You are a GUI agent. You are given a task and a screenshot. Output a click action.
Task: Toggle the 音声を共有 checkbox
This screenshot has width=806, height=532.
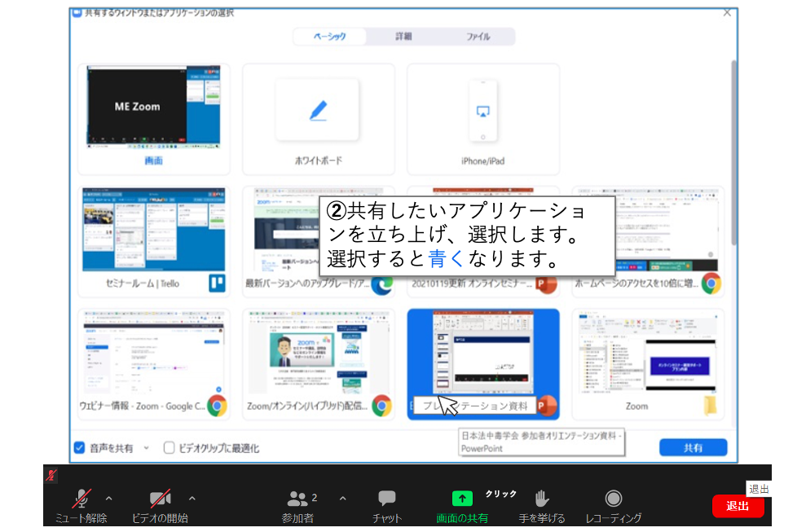79,448
